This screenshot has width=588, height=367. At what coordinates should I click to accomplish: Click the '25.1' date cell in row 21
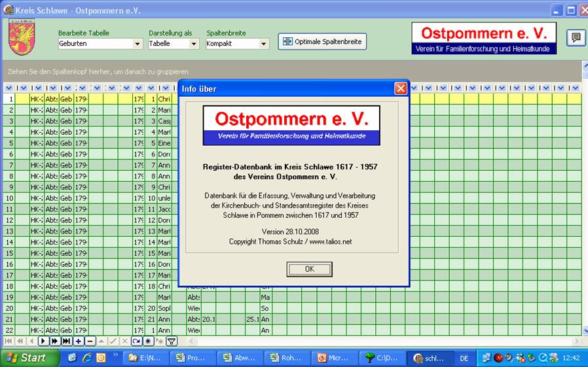click(x=253, y=319)
